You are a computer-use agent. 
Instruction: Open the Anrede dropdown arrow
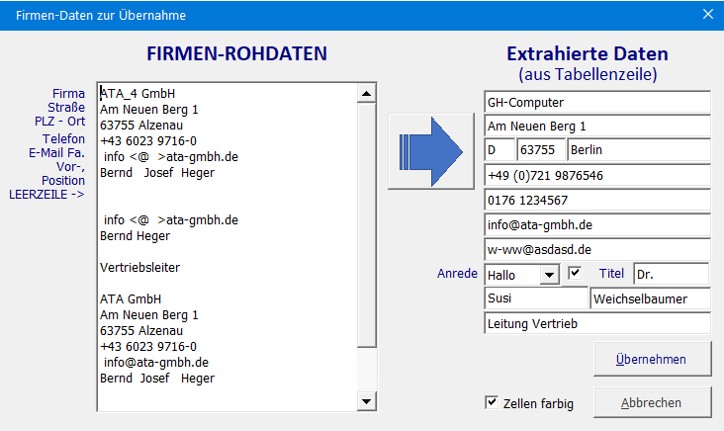coord(549,275)
